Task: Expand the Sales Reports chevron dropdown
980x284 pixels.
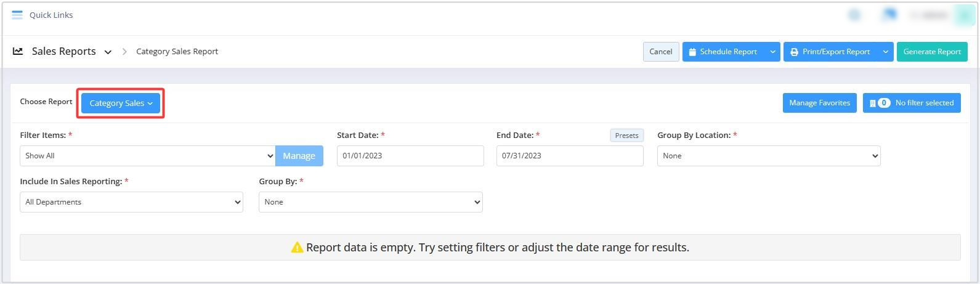Action: tap(108, 52)
